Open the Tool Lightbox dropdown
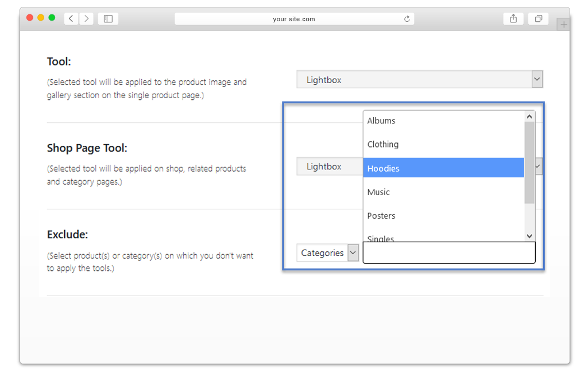Screen dimensions: 588x369 click(420, 79)
